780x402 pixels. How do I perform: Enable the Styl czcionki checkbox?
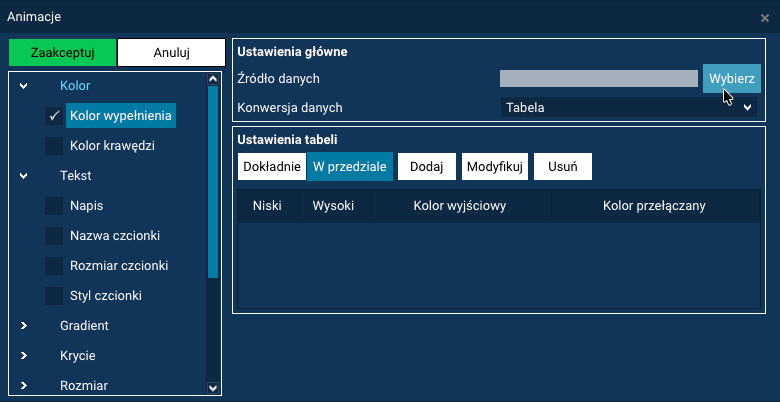[54, 296]
